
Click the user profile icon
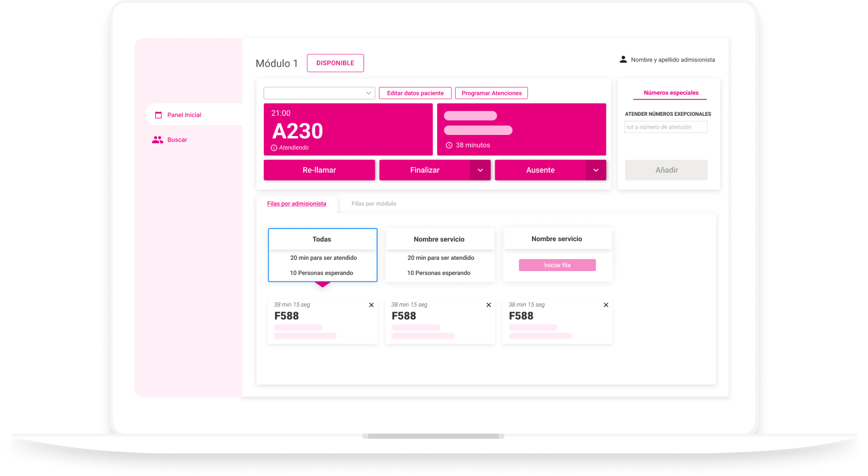[623, 59]
